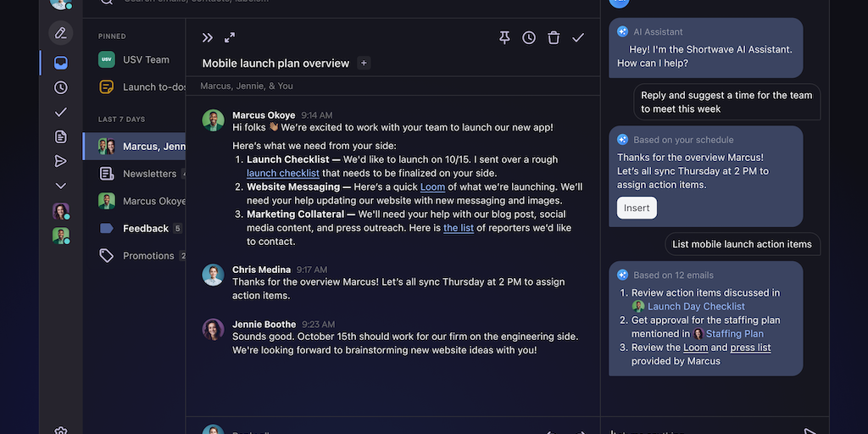Expand thread to full screen
868x434 pixels.
tap(230, 37)
